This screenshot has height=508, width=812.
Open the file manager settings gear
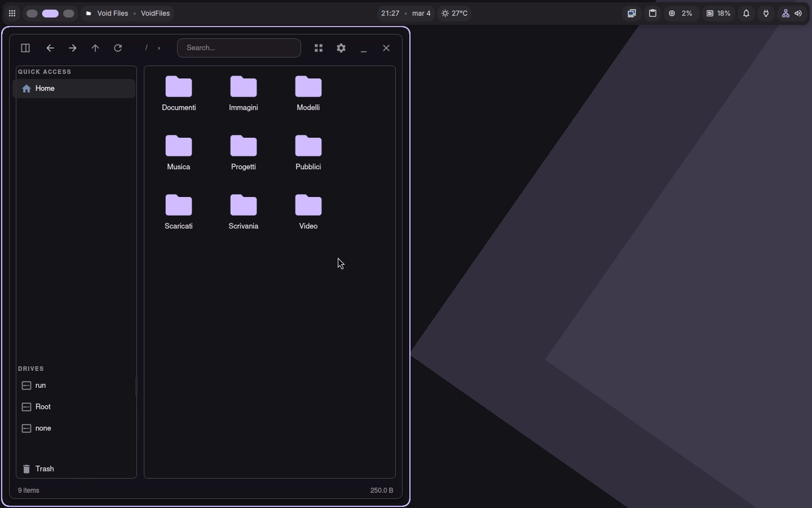click(x=342, y=49)
